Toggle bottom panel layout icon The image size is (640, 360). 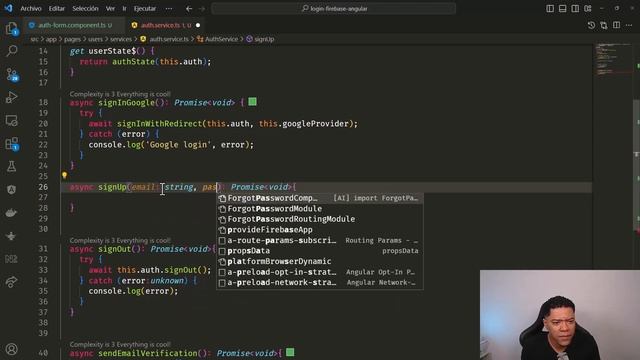coord(562,8)
